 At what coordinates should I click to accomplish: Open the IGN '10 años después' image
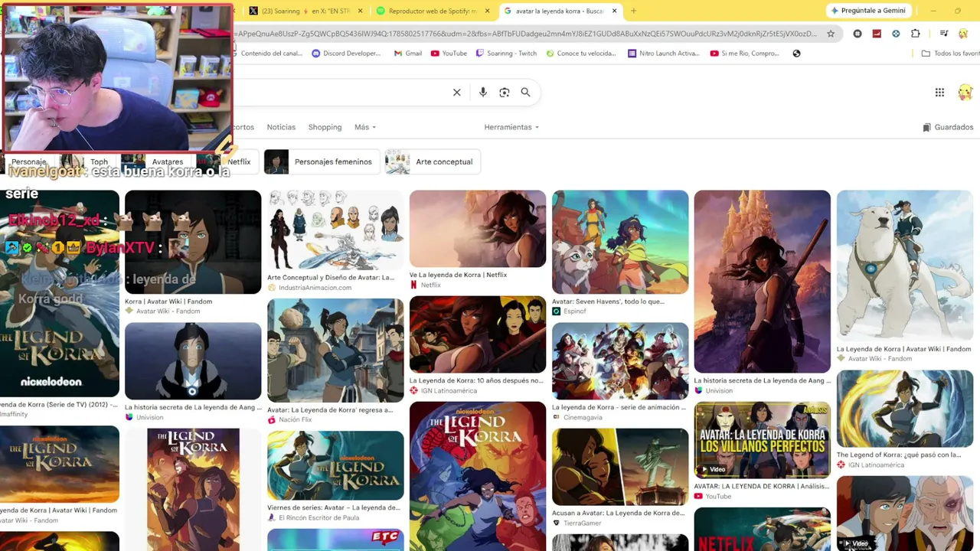[x=478, y=334]
